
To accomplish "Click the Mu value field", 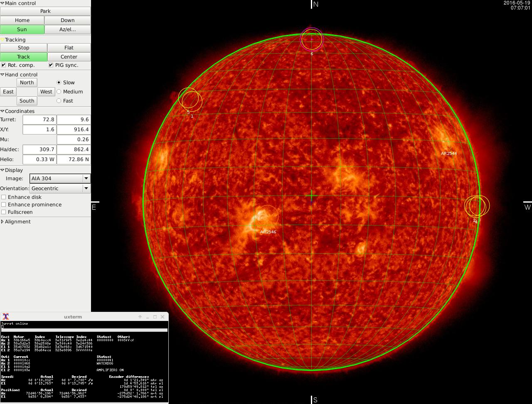I will point(73,140).
